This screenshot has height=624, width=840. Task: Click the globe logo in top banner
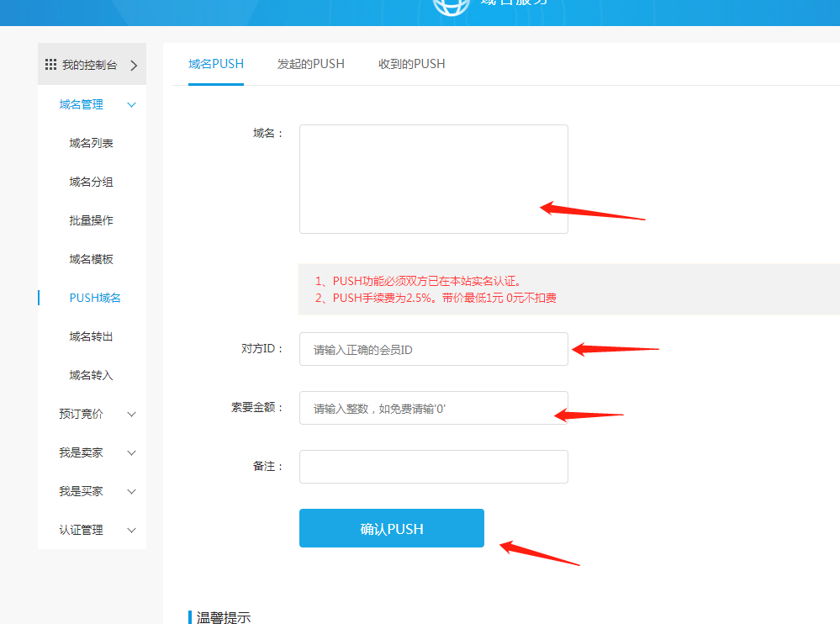pos(450,5)
